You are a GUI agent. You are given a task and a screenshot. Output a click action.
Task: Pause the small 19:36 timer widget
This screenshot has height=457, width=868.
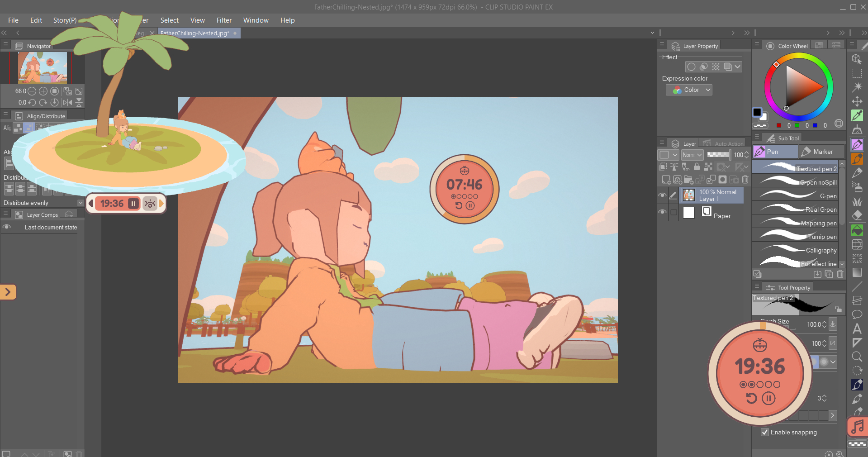click(133, 204)
